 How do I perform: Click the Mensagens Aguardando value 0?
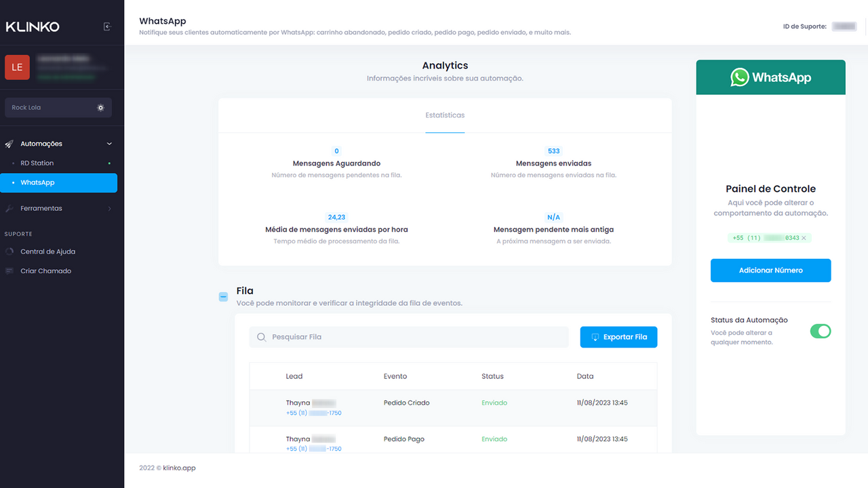tap(336, 151)
